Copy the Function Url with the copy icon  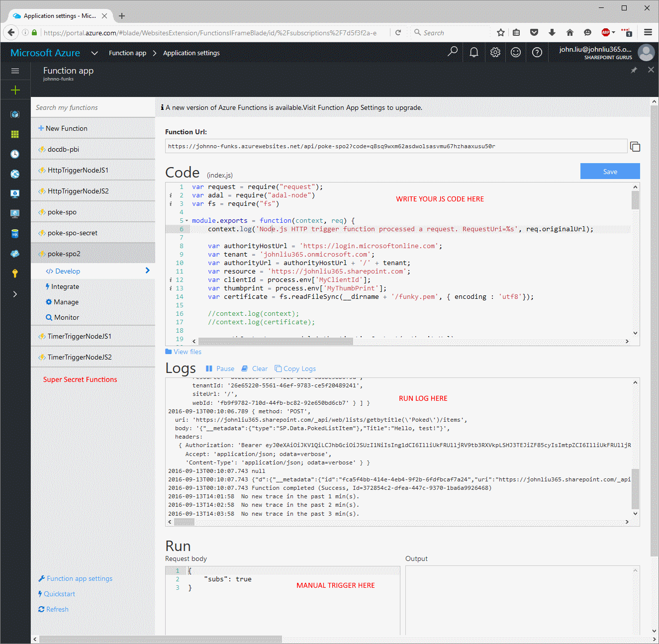635,146
